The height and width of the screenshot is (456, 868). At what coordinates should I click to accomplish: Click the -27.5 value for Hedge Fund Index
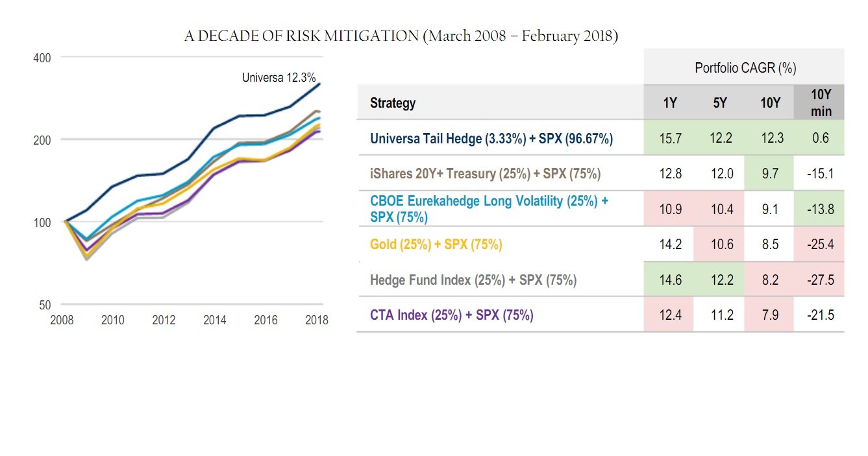pos(819,280)
